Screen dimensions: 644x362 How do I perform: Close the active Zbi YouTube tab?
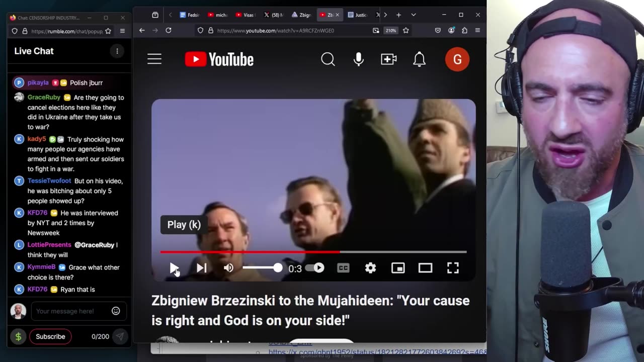pyautogui.click(x=337, y=15)
